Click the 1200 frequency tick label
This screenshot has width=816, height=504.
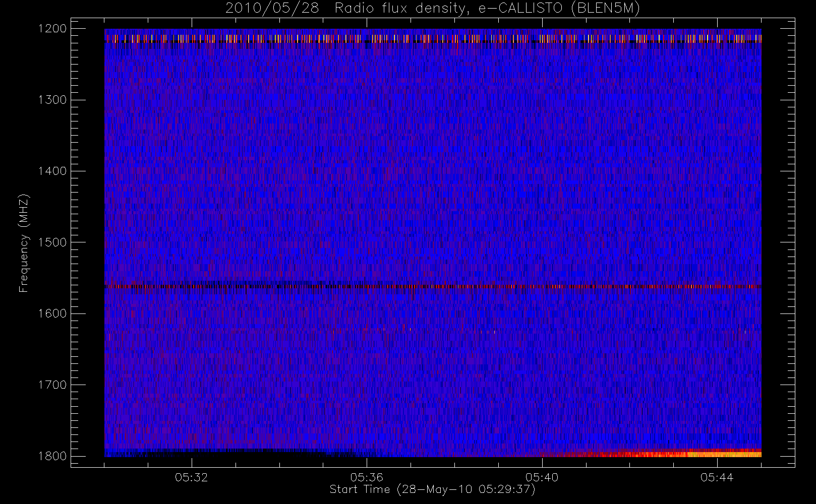(52, 29)
